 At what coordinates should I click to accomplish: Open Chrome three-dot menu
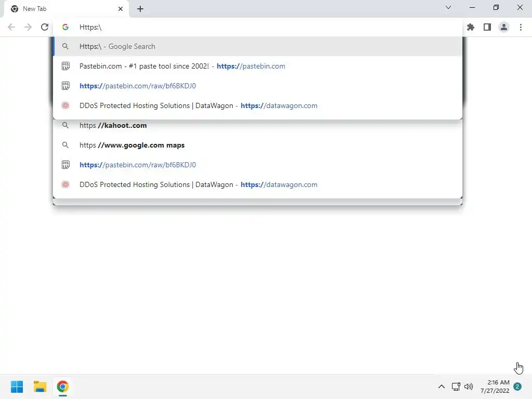tap(521, 27)
